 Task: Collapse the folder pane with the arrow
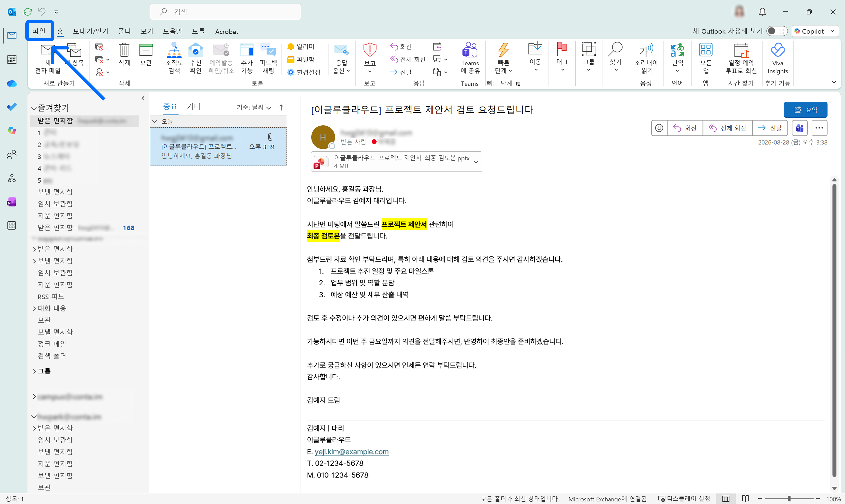pyautogui.click(x=143, y=98)
